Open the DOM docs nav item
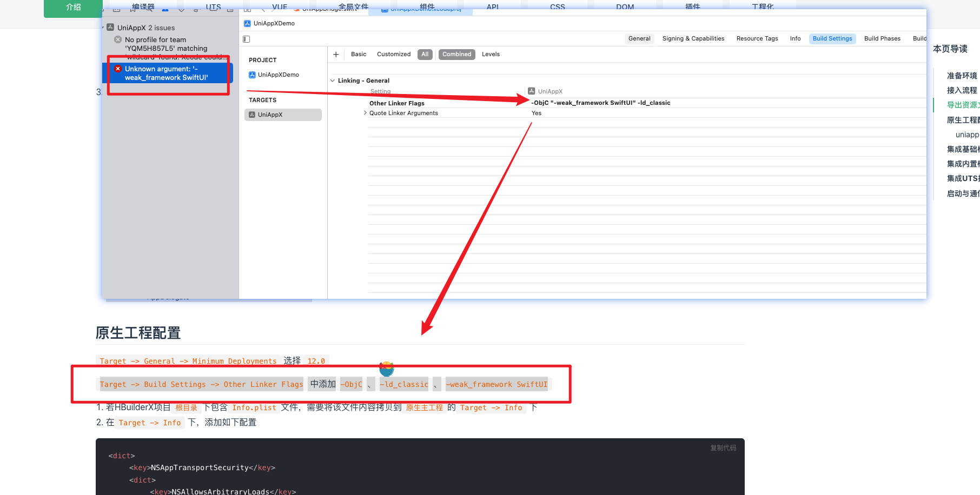 625,7
